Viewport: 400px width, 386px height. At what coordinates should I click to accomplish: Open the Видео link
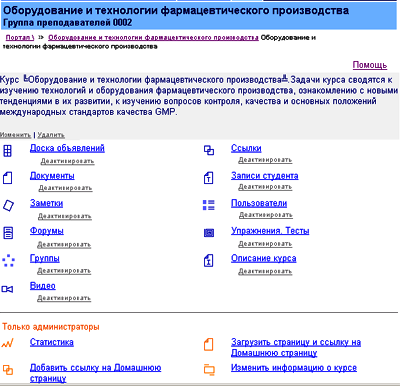pyautogui.click(x=43, y=286)
